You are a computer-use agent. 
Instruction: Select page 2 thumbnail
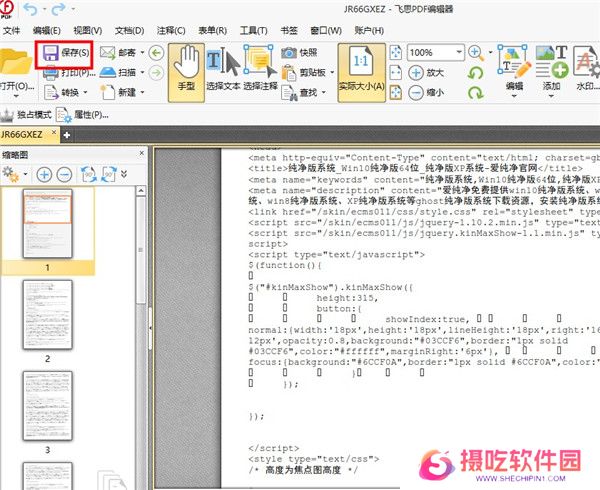[47, 314]
